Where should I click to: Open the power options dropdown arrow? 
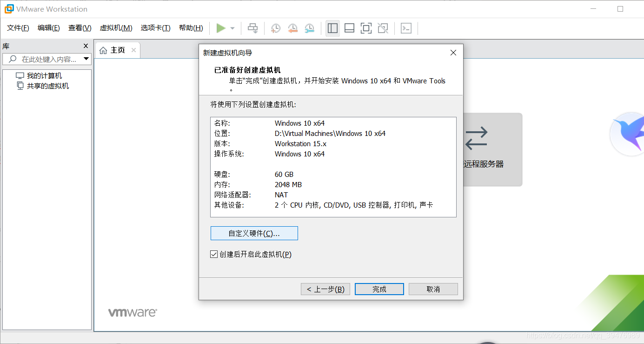tap(232, 28)
